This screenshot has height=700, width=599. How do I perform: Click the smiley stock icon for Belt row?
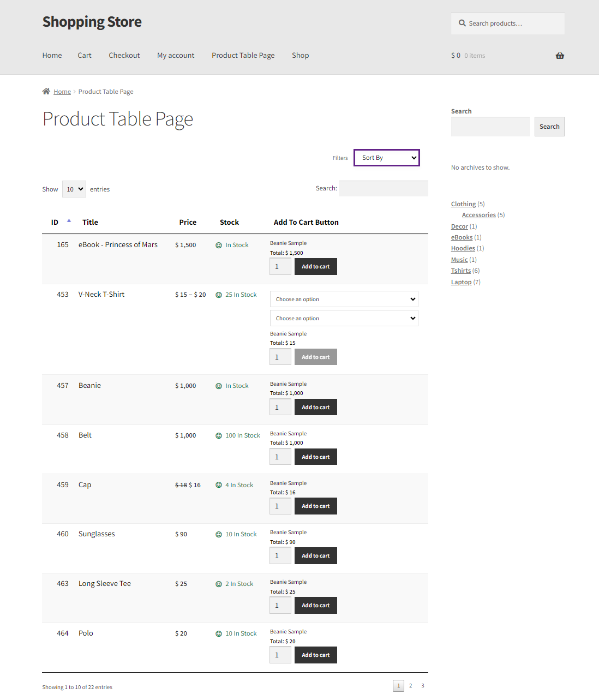click(x=219, y=436)
